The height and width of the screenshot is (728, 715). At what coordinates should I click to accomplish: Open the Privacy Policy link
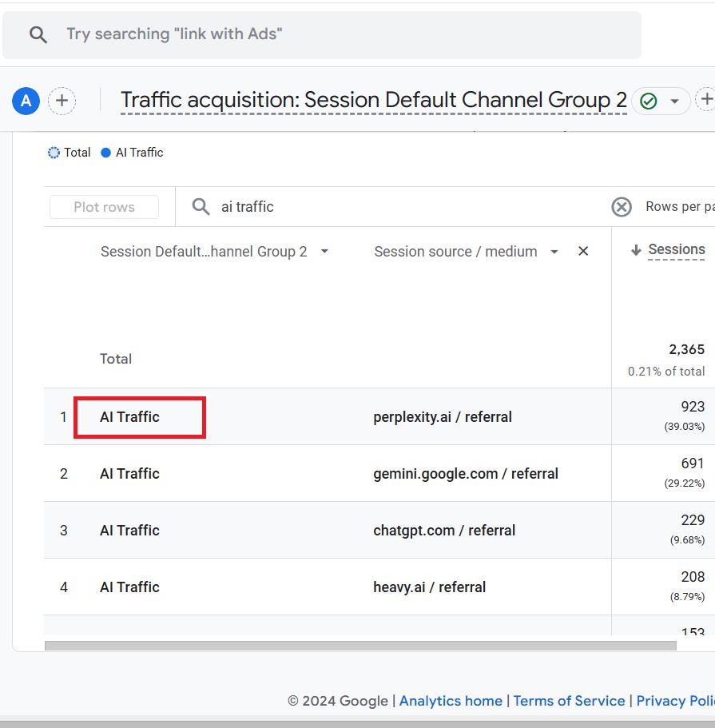[676, 701]
